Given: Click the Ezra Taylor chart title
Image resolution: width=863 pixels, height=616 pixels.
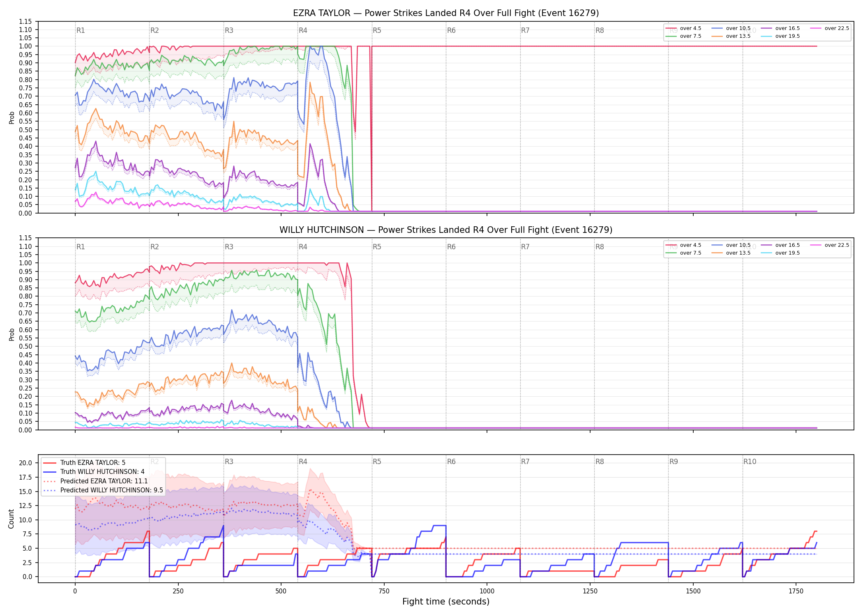Looking at the screenshot, I should click(446, 13).
